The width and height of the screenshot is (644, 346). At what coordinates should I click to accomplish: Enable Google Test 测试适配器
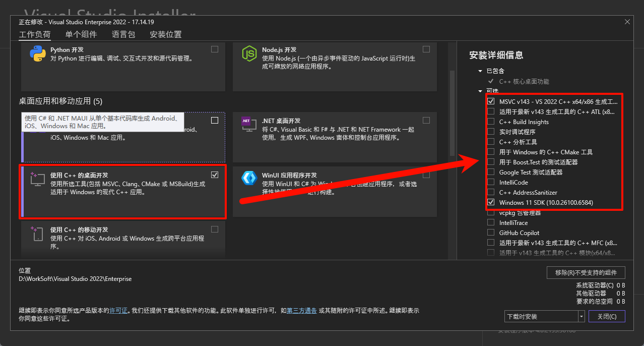491,172
